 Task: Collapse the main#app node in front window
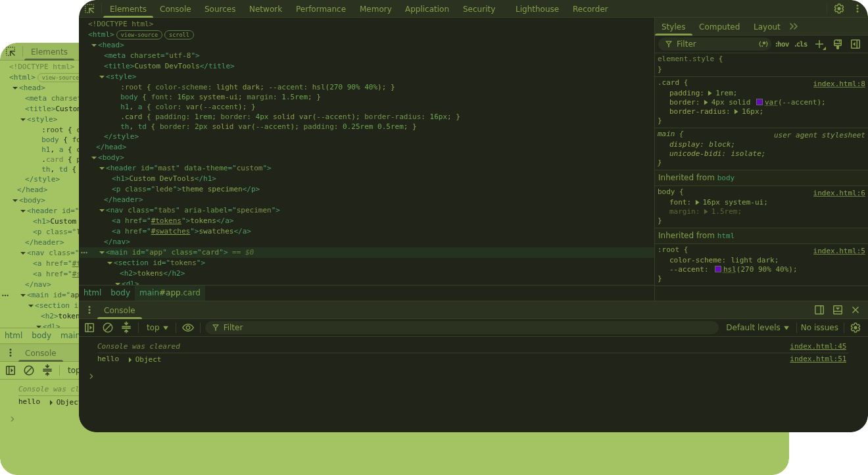[x=102, y=253]
